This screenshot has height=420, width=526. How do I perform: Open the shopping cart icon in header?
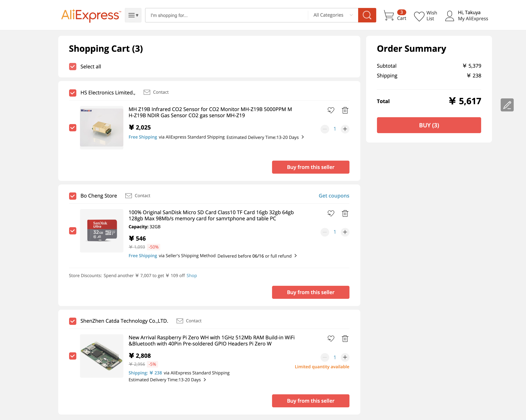coord(389,15)
